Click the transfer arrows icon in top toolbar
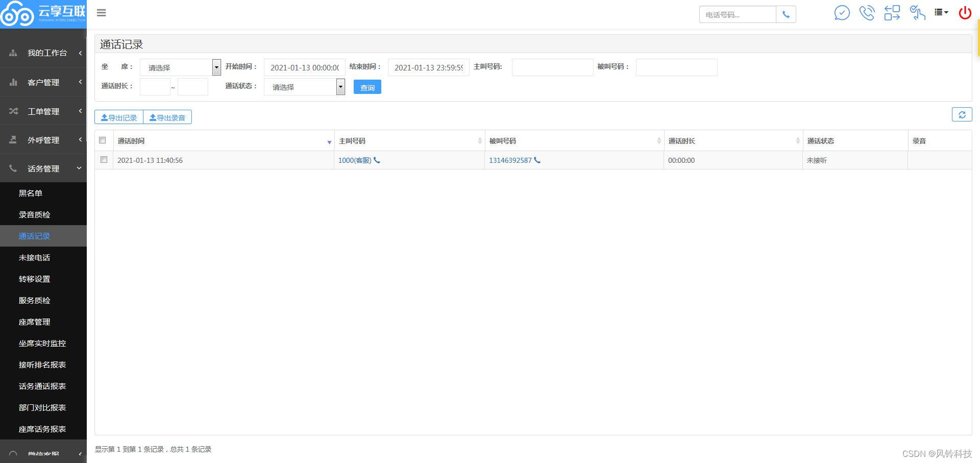The image size is (980, 463). 892,13
